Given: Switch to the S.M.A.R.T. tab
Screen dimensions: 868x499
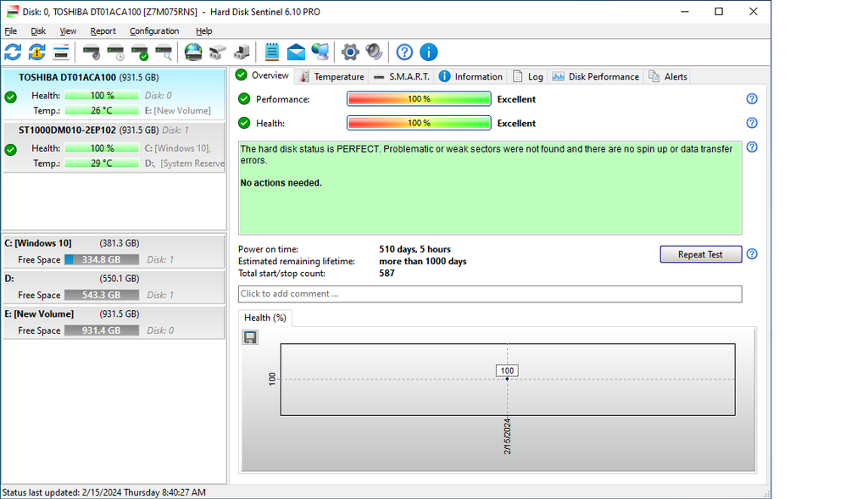Looking at the screenshot, I should tap(401, 77).
